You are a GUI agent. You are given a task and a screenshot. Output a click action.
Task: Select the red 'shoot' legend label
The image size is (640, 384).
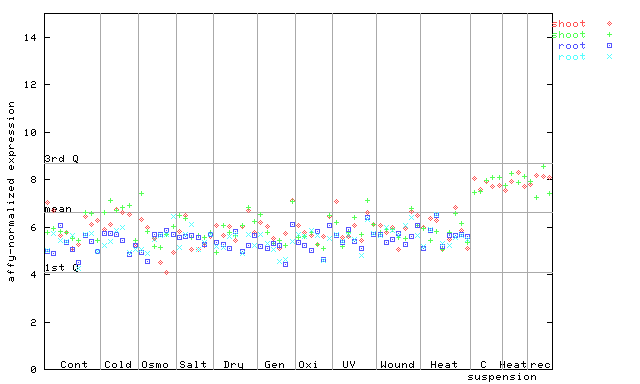569,24
